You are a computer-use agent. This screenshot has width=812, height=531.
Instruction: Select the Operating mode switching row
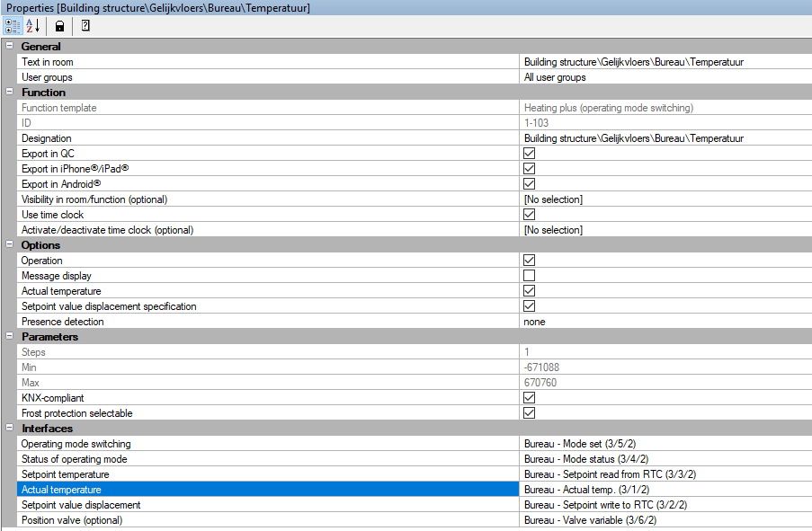[x=76, y=444]
